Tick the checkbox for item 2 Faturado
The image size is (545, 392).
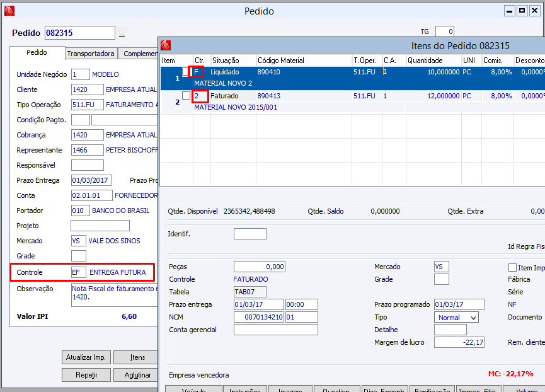pos(186,95)
